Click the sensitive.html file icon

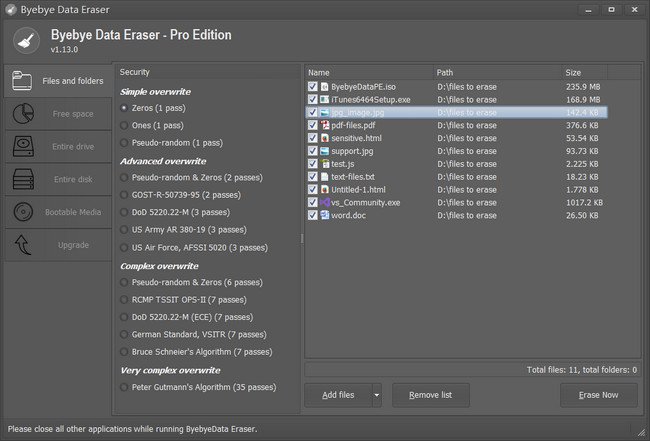[x=325, y=138]
